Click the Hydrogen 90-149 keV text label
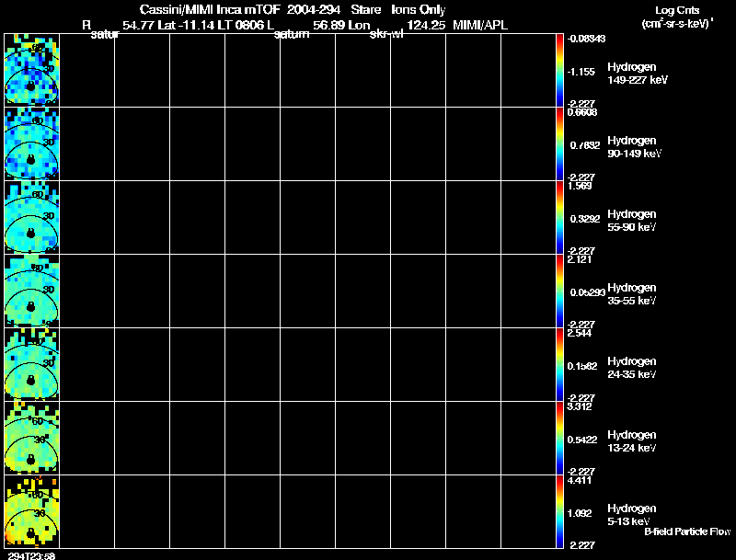This screenshot has height=560, width=736. coord(634,147)
